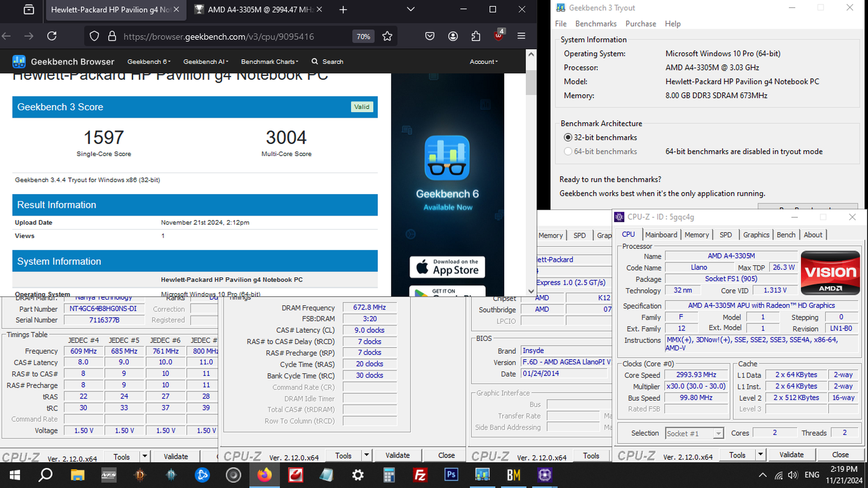Open Purchase menu in Geekbench 3
The width and height of the screenshot is (868, 488).
(641, 24)
